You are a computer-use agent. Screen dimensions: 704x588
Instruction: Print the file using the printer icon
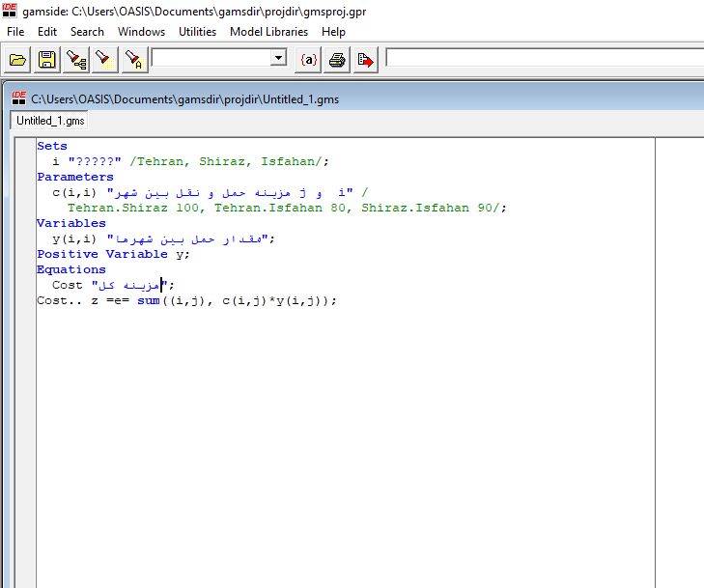(337, 60)
